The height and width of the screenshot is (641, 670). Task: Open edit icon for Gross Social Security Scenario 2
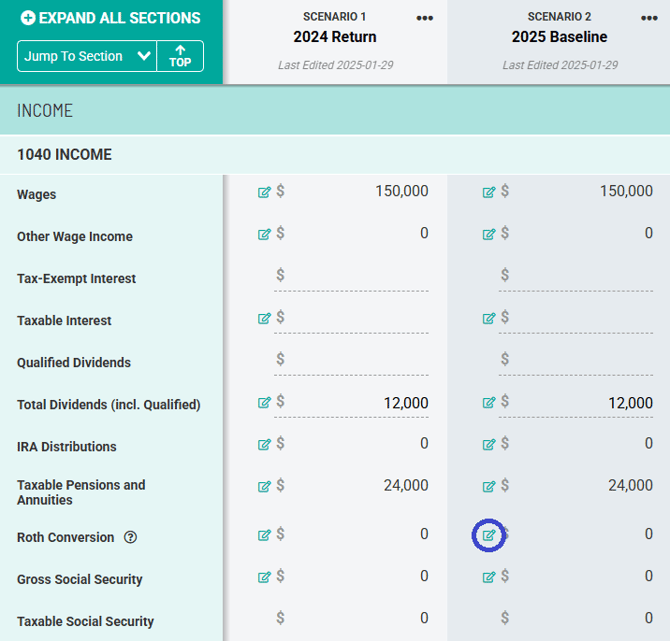coord(489,577)
